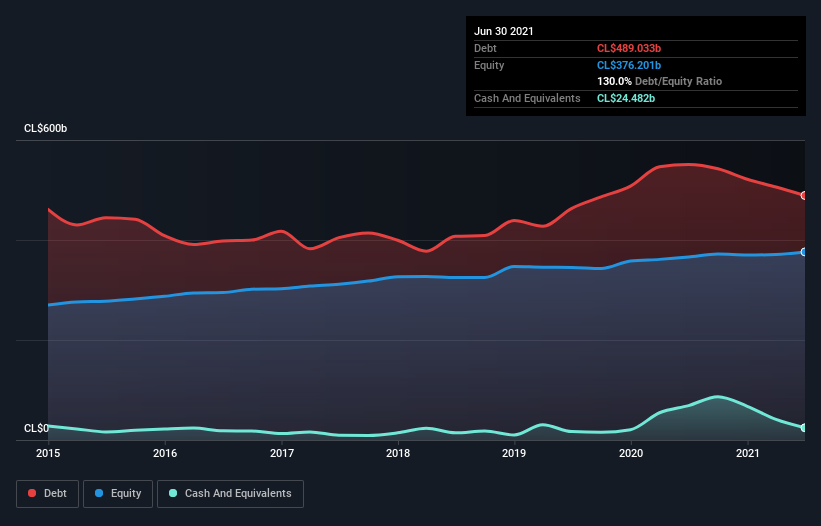The width and height of the screenshot is (821, 526).
Task: Select the blue Equity endpoint marker on the chart
Action: pyautogui.click(x=804, y=252)
